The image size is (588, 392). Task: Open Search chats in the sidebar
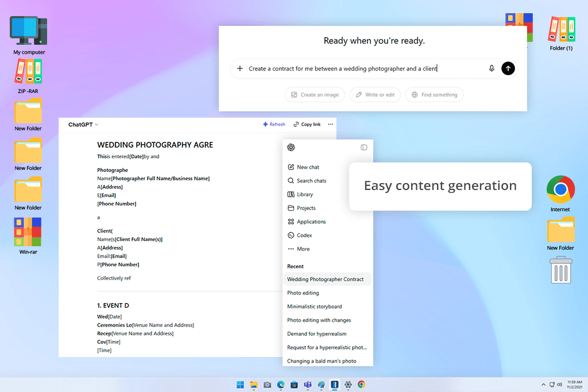click(307, 181)
